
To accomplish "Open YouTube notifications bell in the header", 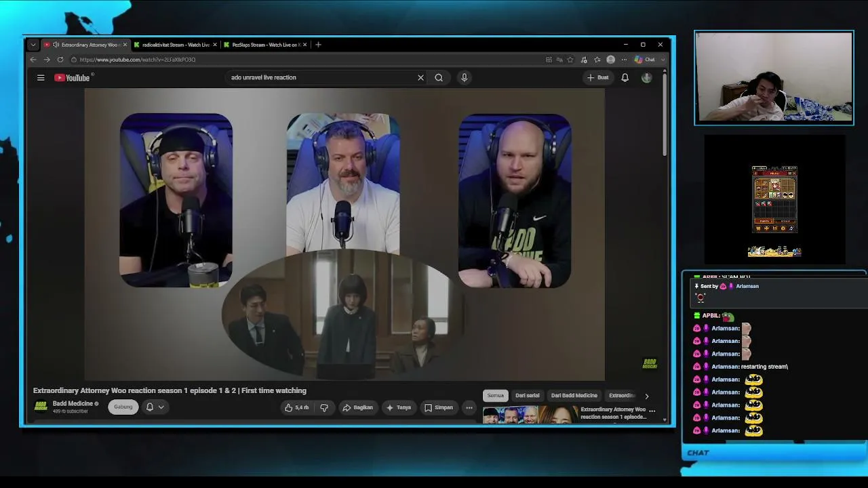I will click(625, 77).
